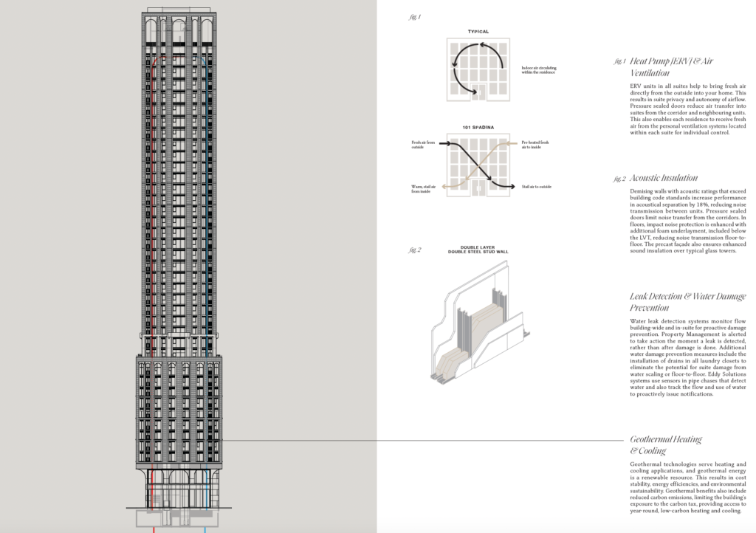Select the Warm, stale air from inside label
This screenshot has height=533, width=756.
tap(422, 189)
